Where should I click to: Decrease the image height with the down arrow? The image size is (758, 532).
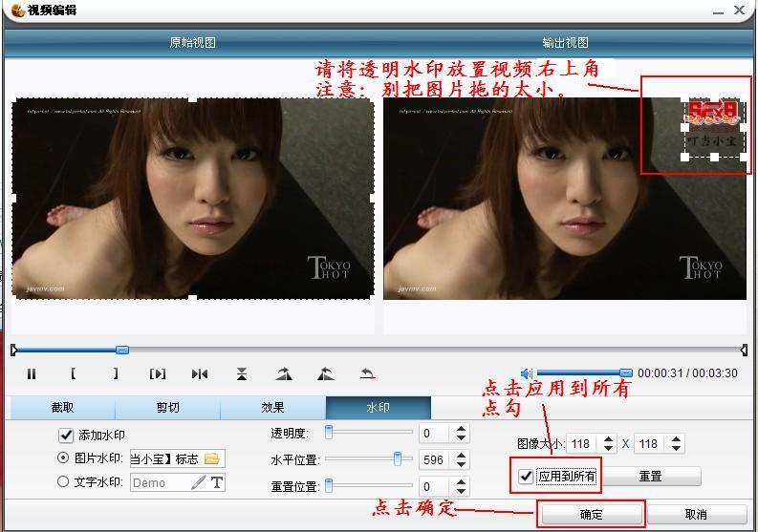(676, 448)
